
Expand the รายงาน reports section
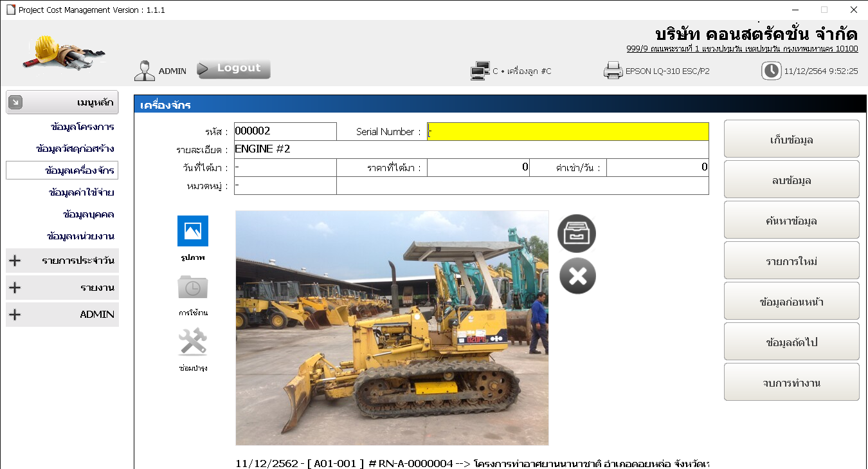(62, 288)
